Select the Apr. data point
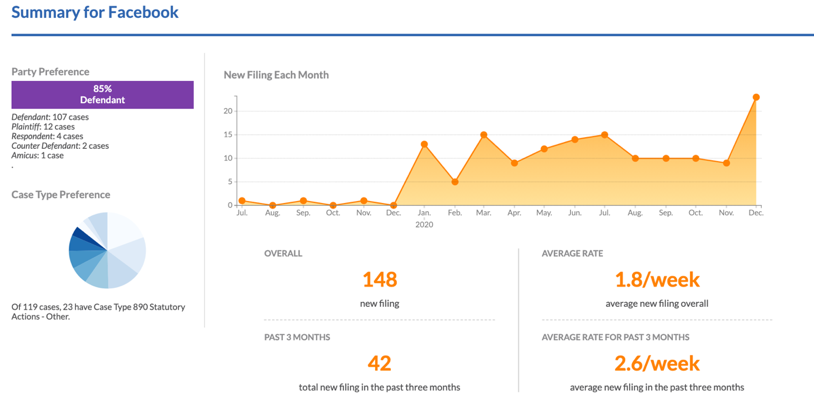Viewport: 814px width, 404px height. pos(514,163)
